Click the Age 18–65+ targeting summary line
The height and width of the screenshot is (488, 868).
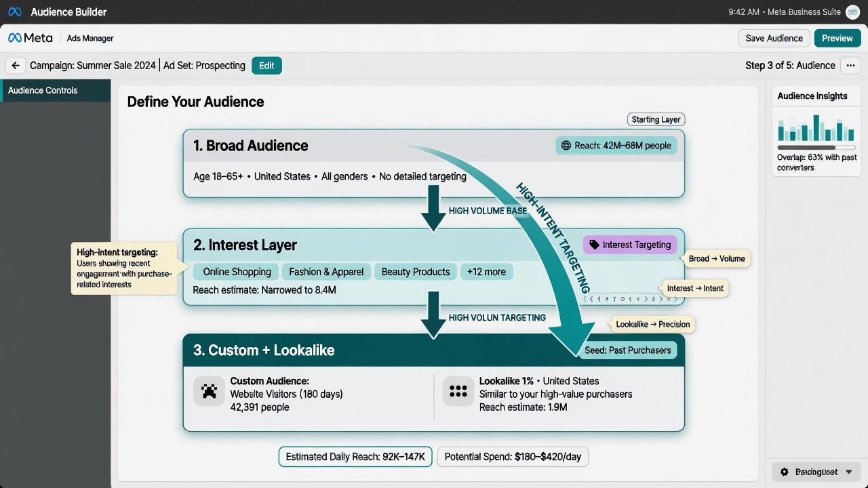click(330, 176)
